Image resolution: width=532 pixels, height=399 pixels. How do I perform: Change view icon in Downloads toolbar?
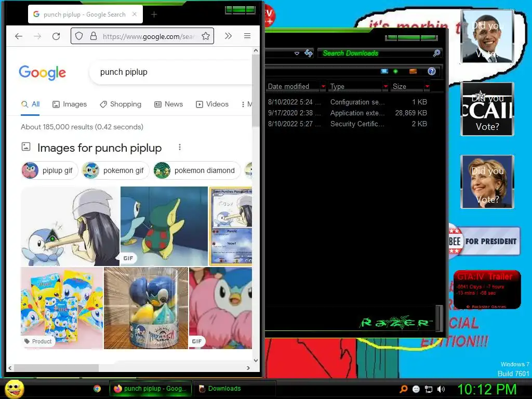pyautogui.click(x=384, y=71)
